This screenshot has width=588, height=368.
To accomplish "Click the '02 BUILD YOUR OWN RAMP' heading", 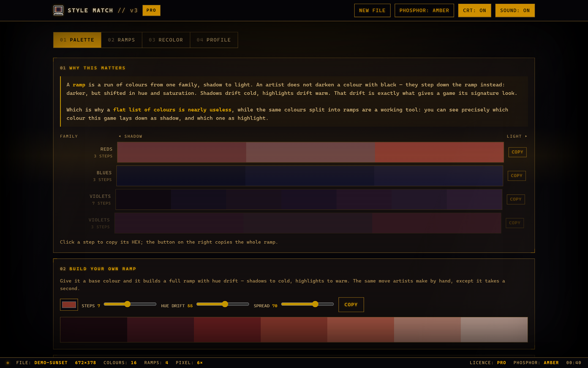I will click(98, 269).
